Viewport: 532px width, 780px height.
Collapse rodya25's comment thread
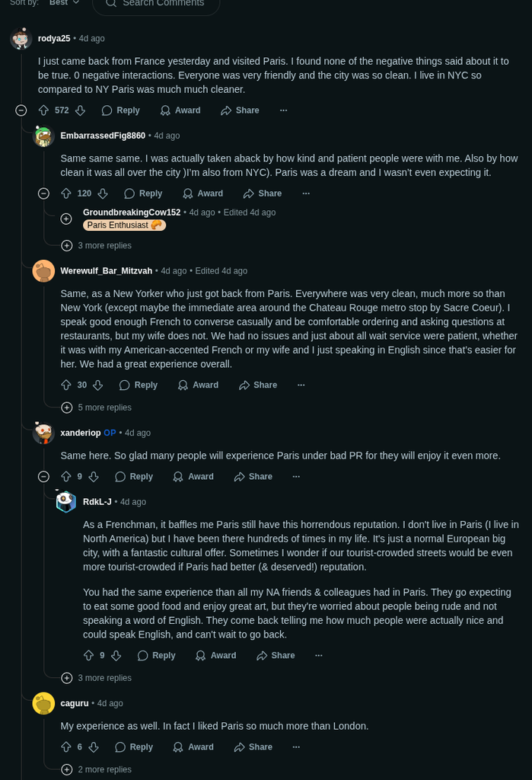pos(21,110)
